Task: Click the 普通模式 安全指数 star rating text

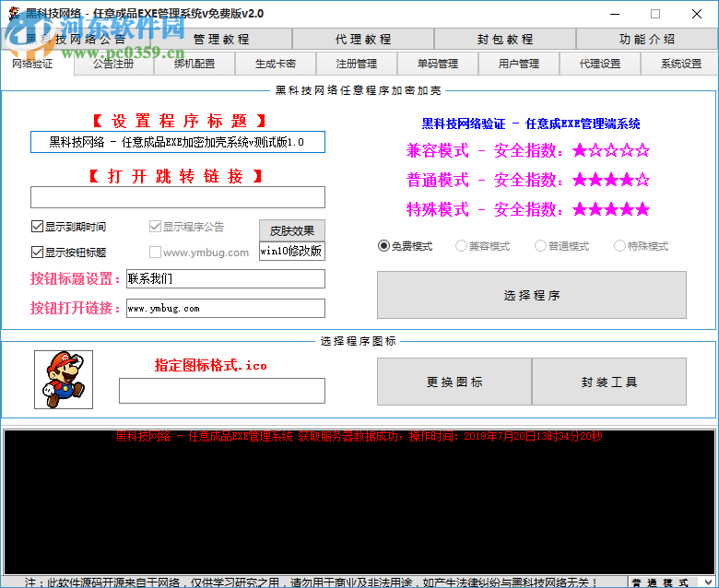Action: (x=528, y=180)
